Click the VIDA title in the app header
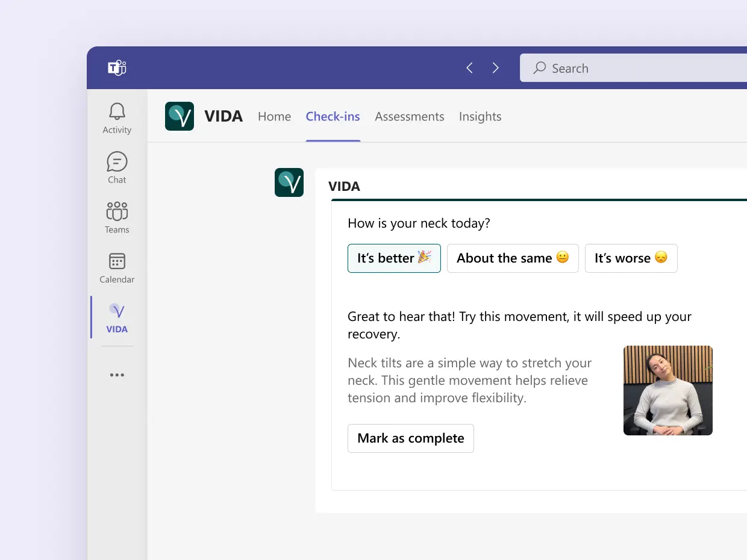This screenshot has width=747, height=560. (223, 116)
